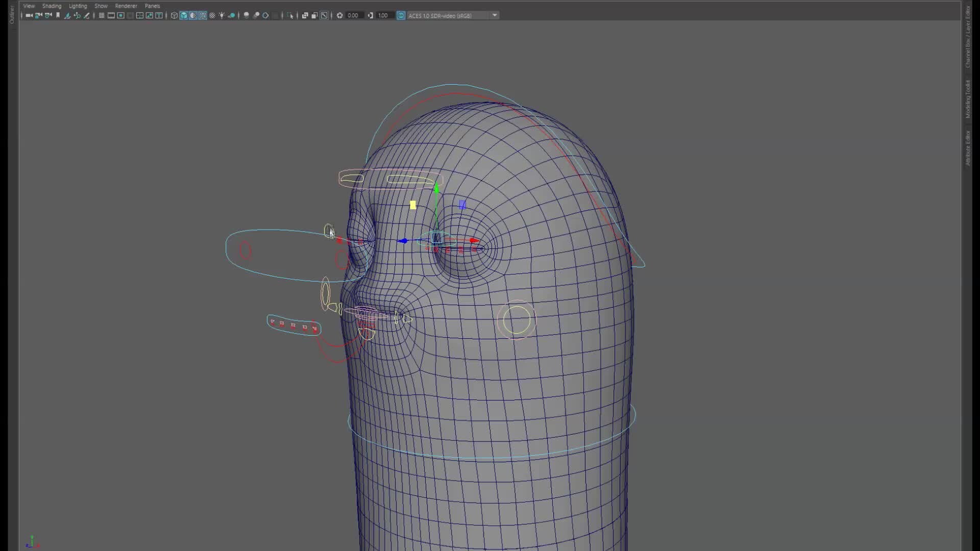Open the Shading menu
Viewport: 980px width, 551px height.
52,6
